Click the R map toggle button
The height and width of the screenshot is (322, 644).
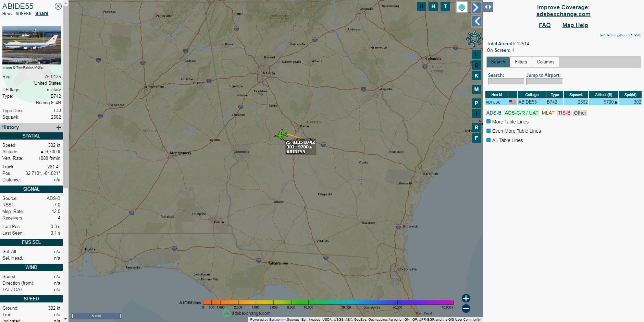[476, 127]
